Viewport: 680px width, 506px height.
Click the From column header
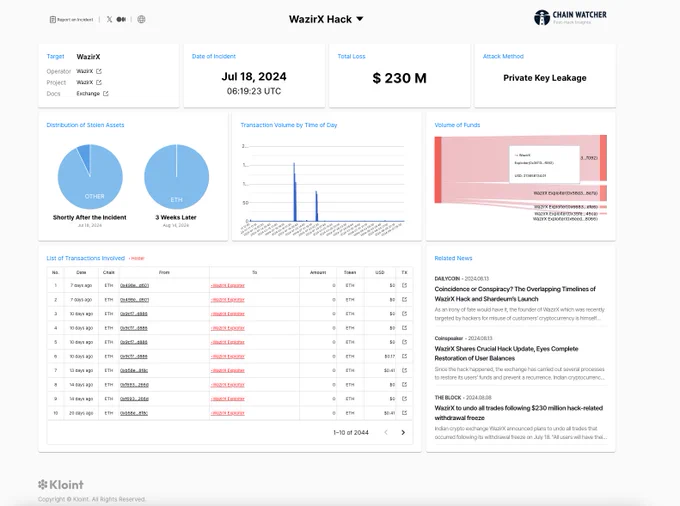pyautogui.click(x=164, y=272)
